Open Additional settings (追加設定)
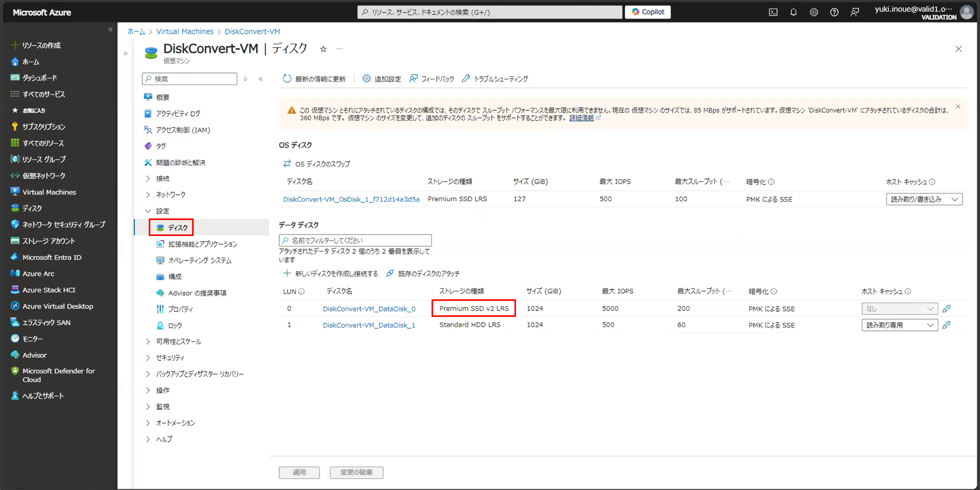 (x=382, y=79)
